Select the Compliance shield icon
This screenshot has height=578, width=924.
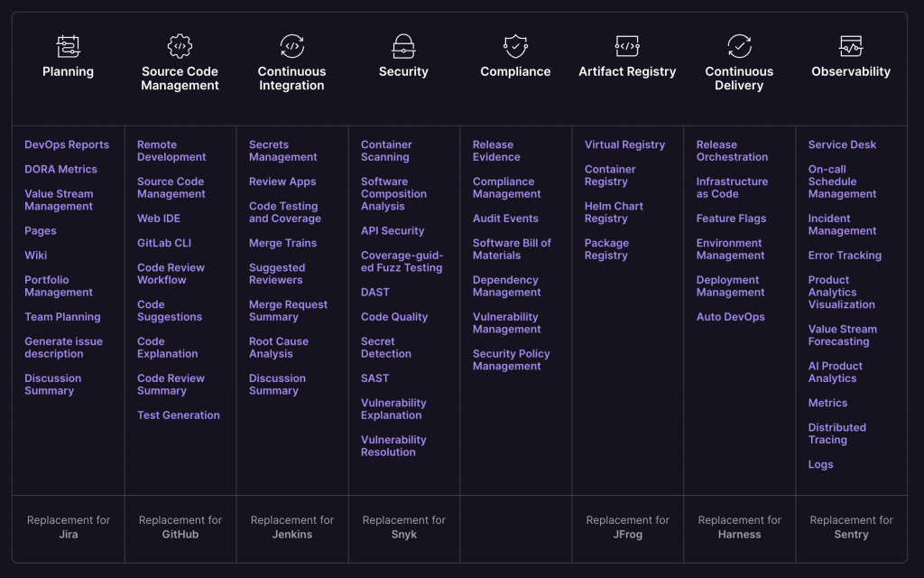point(515,46)
